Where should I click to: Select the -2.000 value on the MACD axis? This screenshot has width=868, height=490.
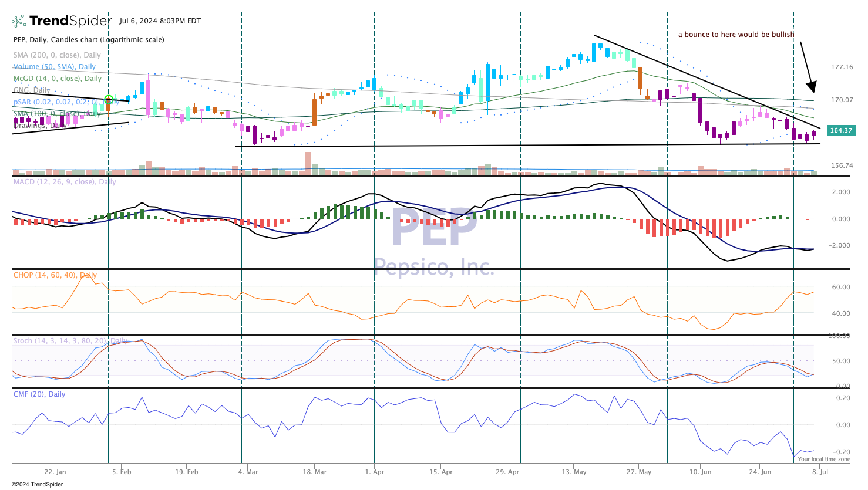point(839,245)
